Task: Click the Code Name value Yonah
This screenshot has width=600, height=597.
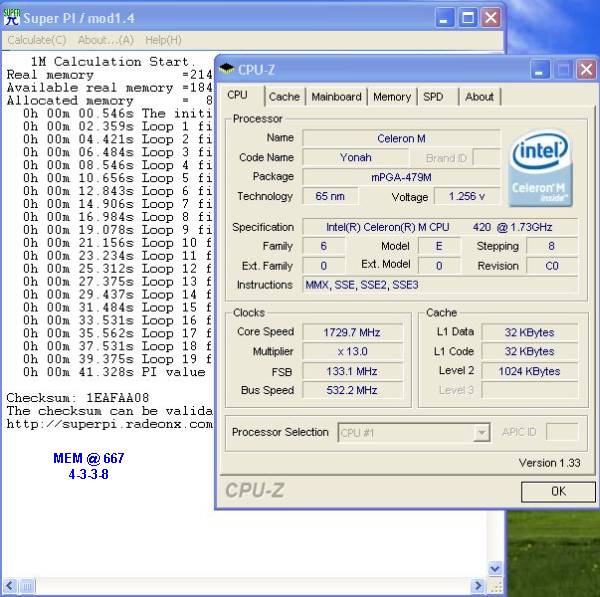Action: [355, 157]
